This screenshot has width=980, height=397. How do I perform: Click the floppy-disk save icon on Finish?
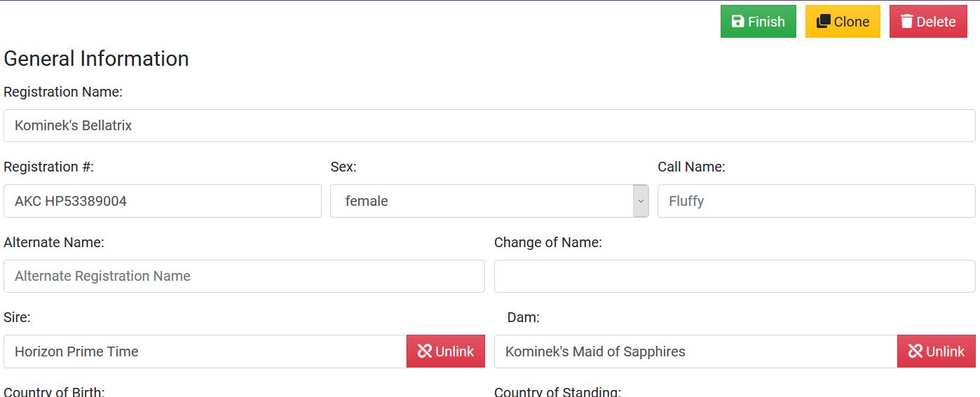pyautogui.click(x=737, y=22)
